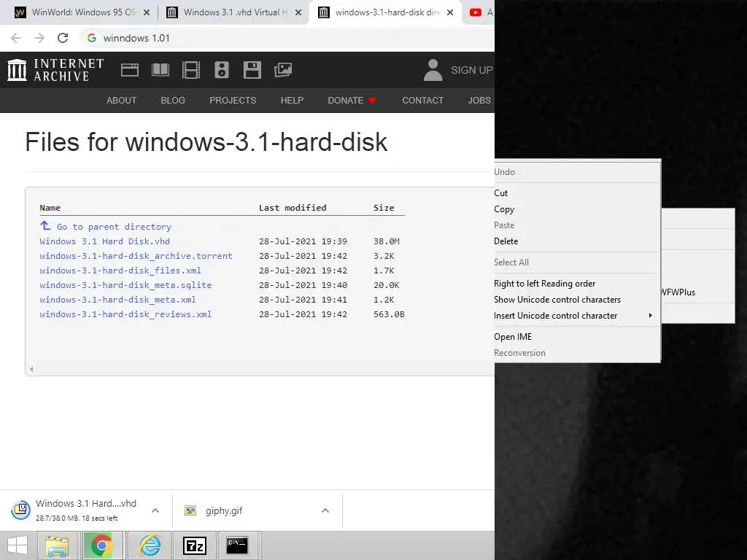Close the WinWorld Windows 95 tab
Screen dimensions: 747x560
click(147, 12)
